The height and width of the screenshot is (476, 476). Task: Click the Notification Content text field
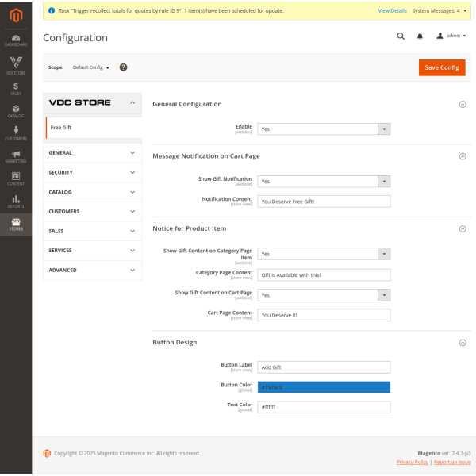[x=324, y=202]
